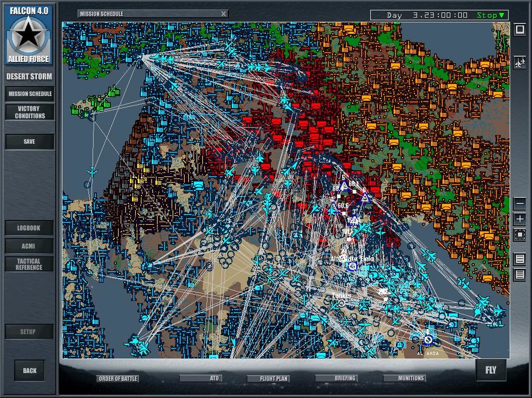Click the 60.6 distance label on route
The height and width of the screenshot is (398, 532).
coord(343,206)
